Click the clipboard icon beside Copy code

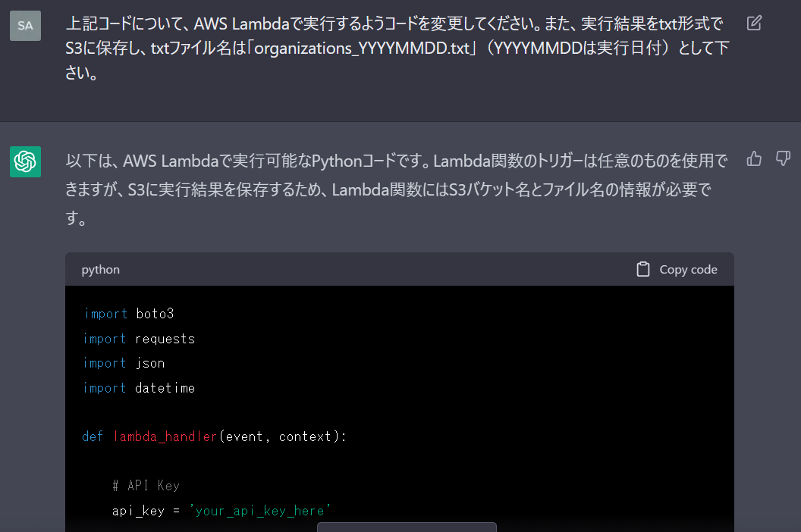click(x=643, y=269)
